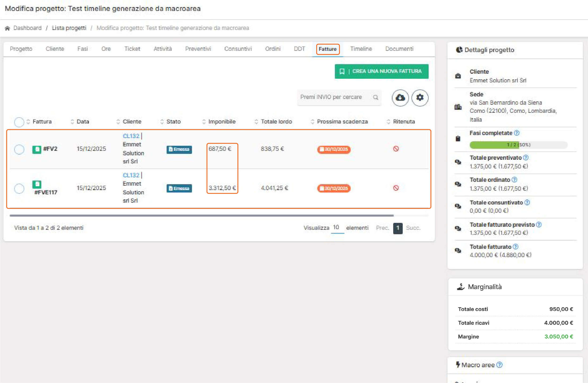Click the Dashboard home icon in breadcrumb

8,28
